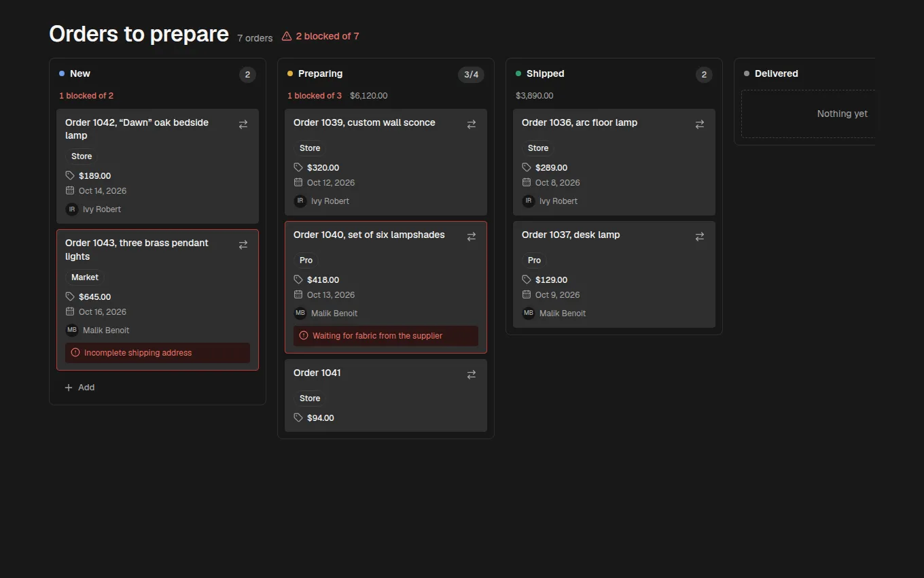Screen dimensions: 924x578
Task: Click the price tag icon for $94.00
Action: [298, 418]
